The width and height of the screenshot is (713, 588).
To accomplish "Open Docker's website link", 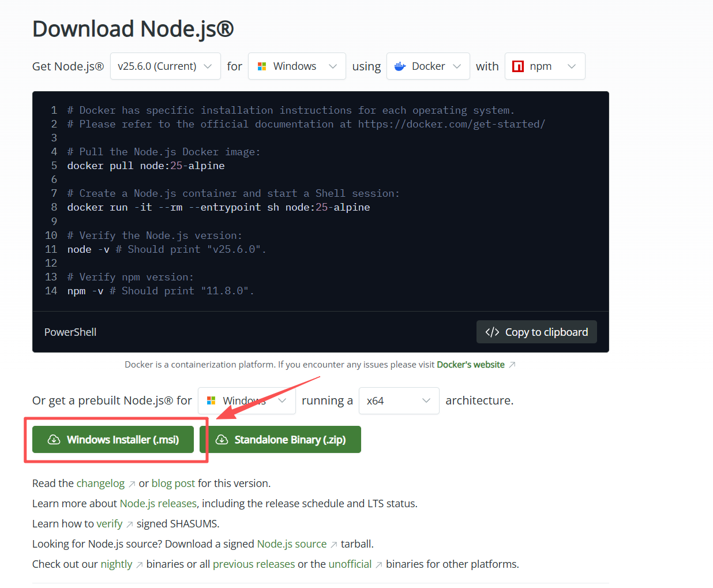I will click(x=471, y=365).
